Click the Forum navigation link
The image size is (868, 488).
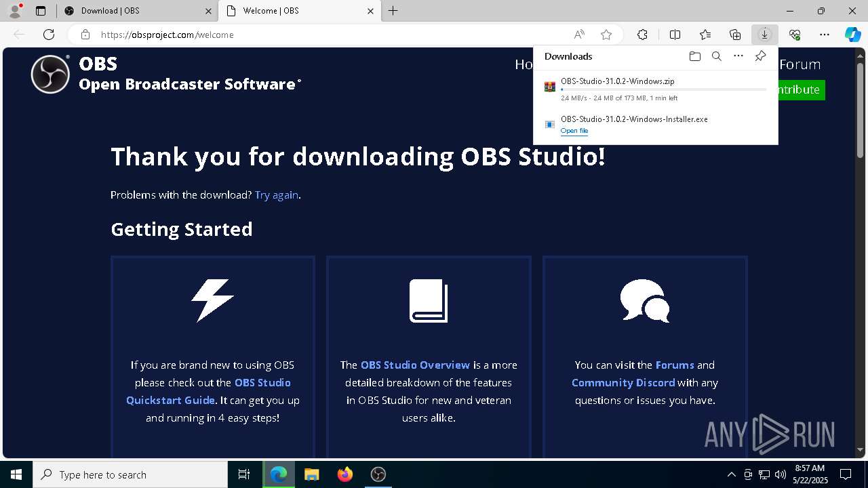(x=800, y=64)
